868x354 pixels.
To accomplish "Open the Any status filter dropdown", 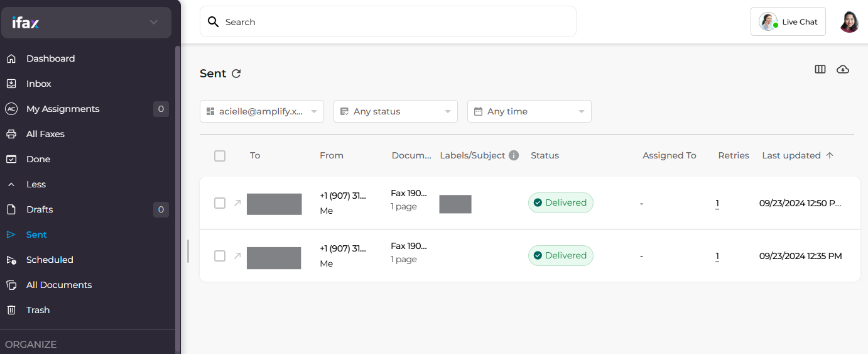I will [x=395, y=111].
